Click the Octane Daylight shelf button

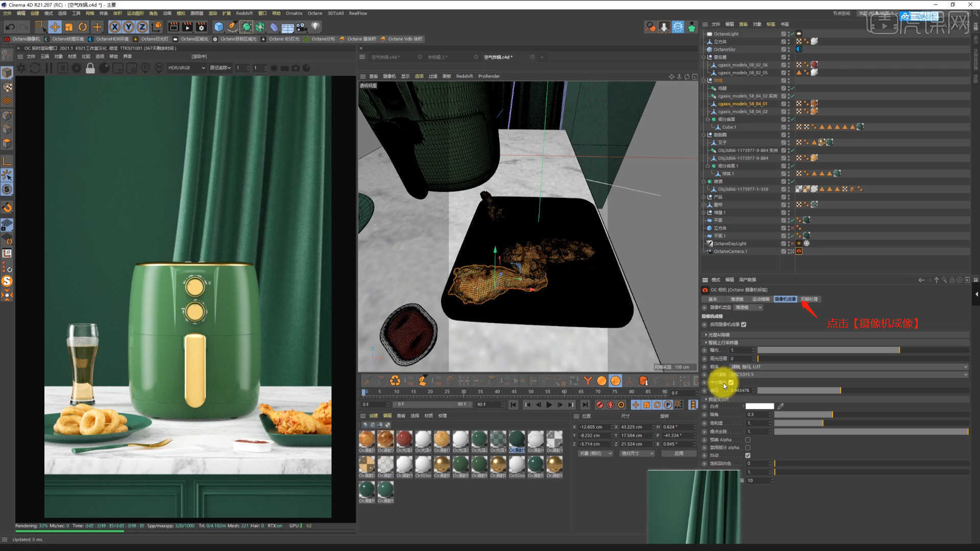[151, 39]
